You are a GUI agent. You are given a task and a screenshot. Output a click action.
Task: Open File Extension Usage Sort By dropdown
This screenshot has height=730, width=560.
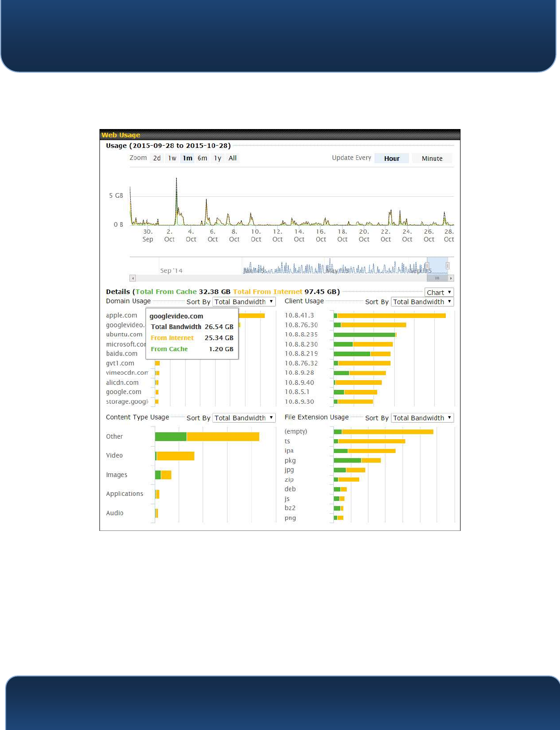422,418
